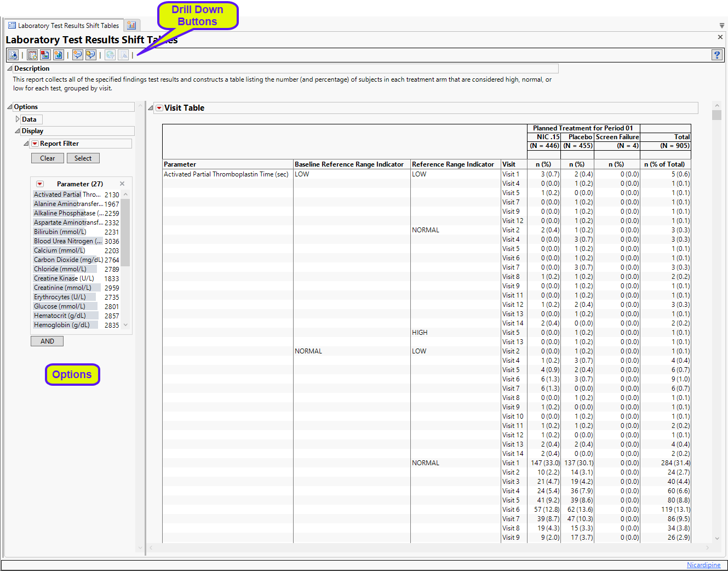This screenshot has width=728, height=571.
Task: Open the Report Filter red triangle menu
Action: tap(35, 144)
